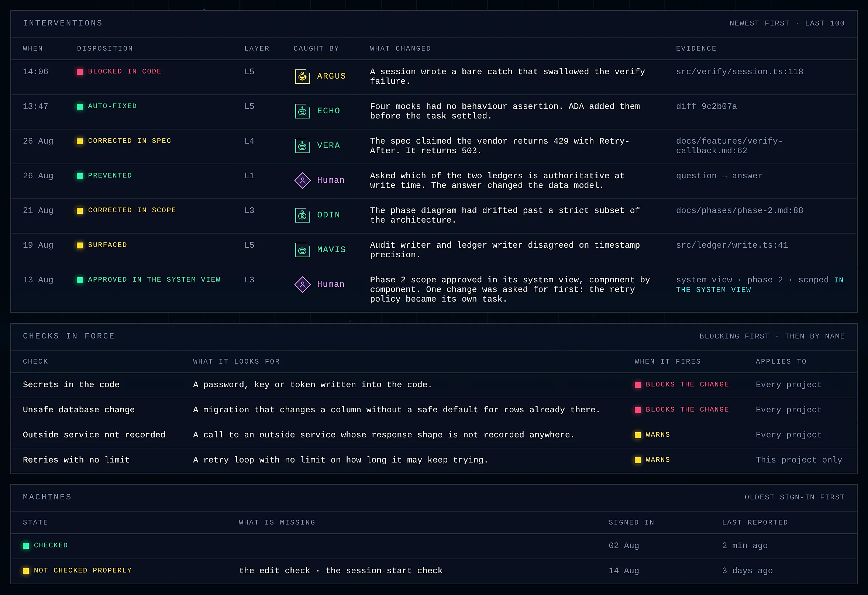The image size is (868, 595).
Task: Click the WHEN IT FIRES column header
Action: click(x=668, y=362)
